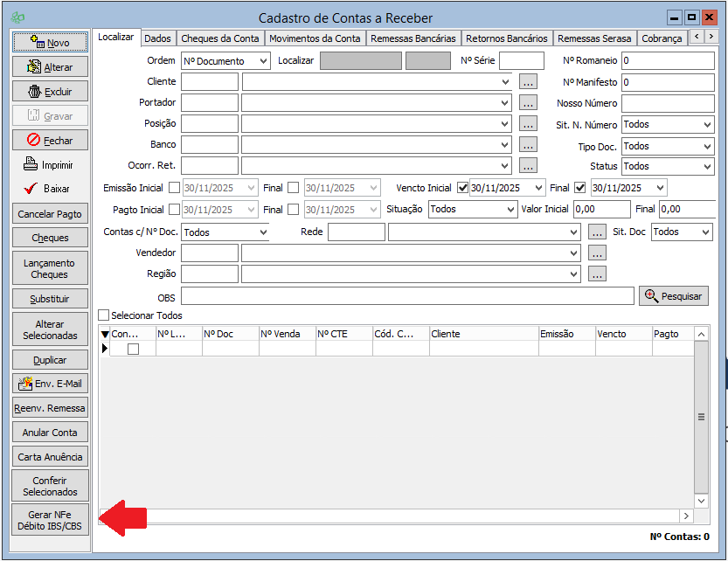Enable the Emissão Inicial date checkbox
The width and height of the screenshot is (728, 561).
coord(175,187)
